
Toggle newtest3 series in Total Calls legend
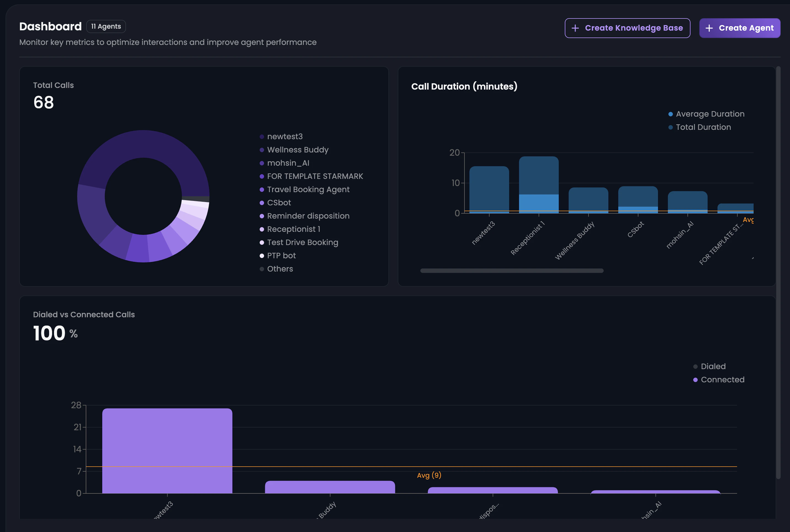pos(284,136)
